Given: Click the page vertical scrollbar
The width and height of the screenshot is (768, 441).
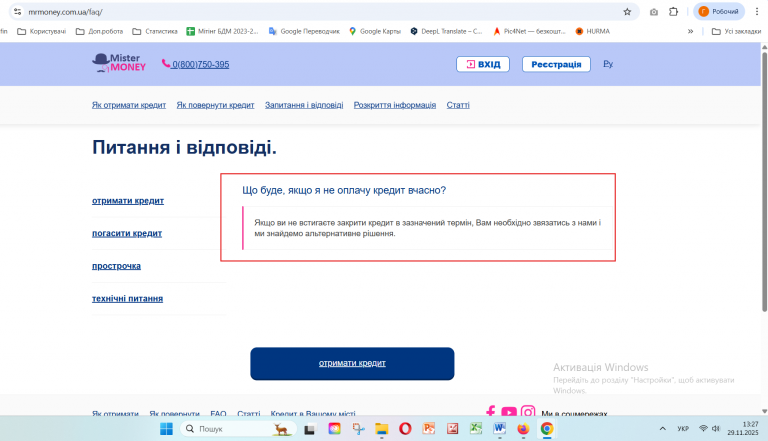Looking at the screenshot, I should 764,181.
